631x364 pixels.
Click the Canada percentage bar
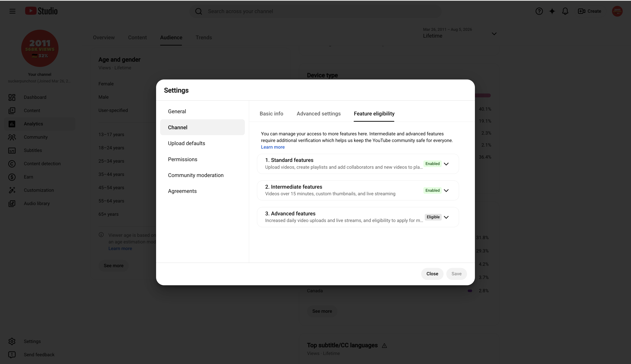[470, 291]
